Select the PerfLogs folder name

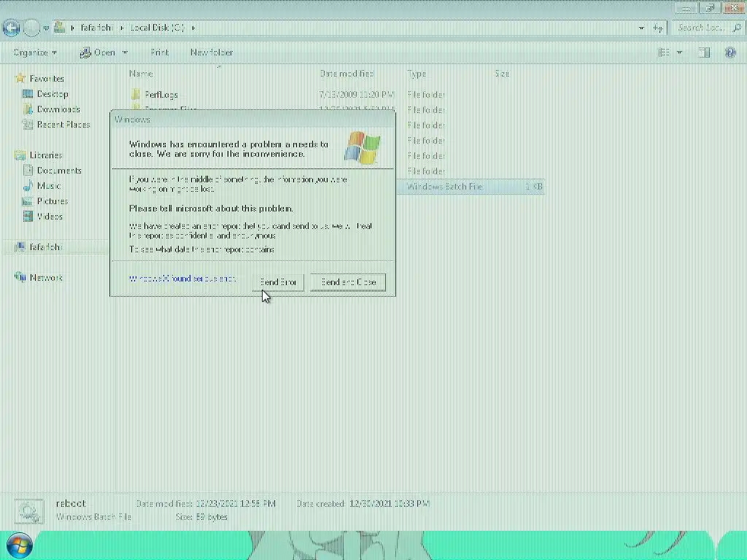click(161, 94)
